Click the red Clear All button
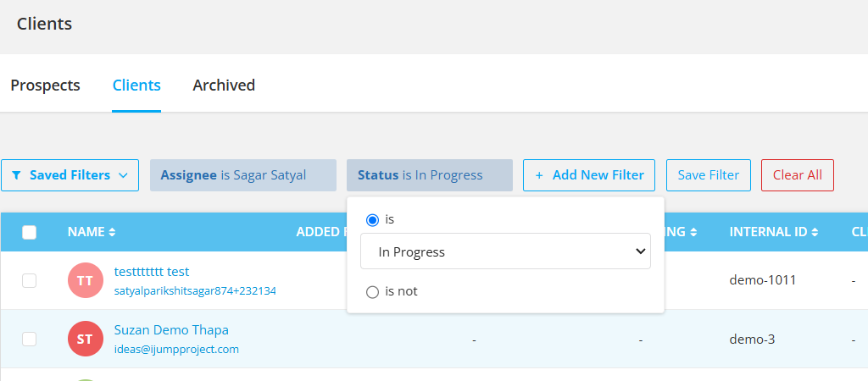Viewport: 868px width, 381px height. (x=798, y=175)
